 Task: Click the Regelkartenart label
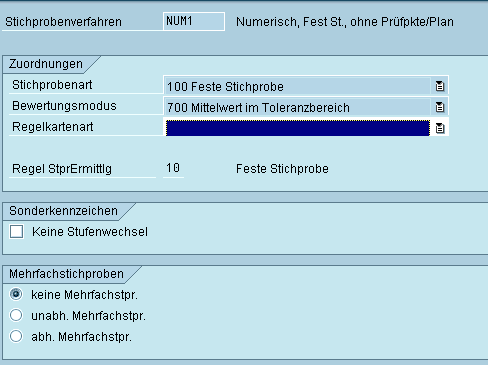tap(53, 127)
